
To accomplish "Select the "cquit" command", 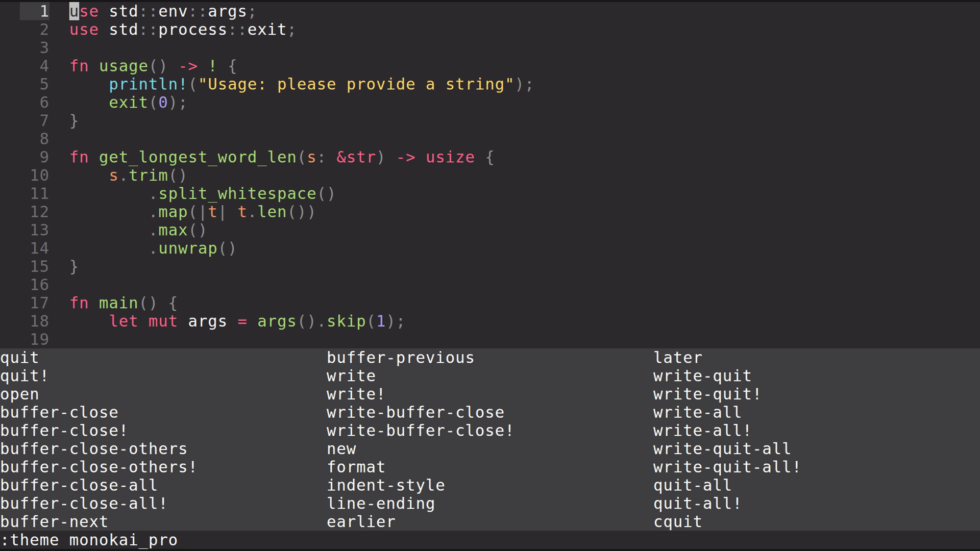I will [x=678, y=522].
